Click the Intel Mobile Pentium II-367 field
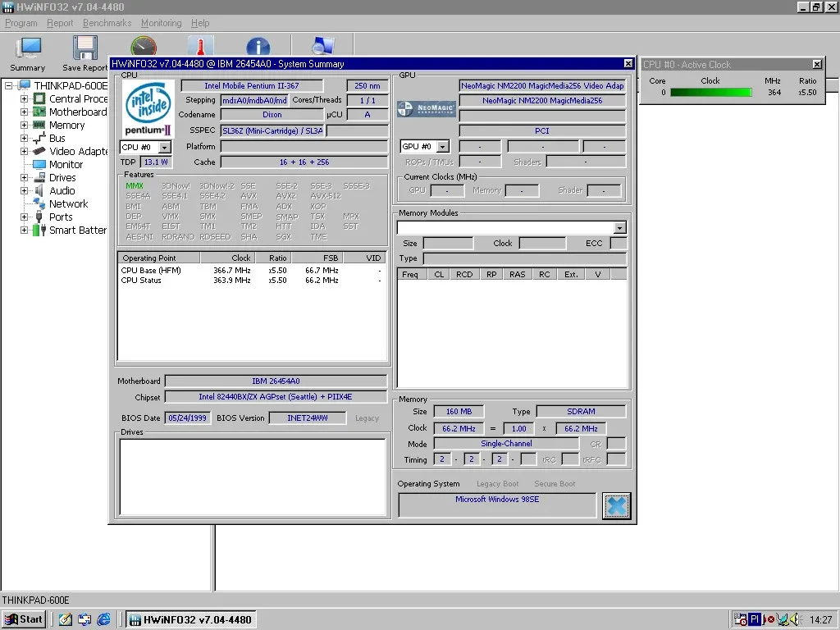 click(x=252, y=85)
